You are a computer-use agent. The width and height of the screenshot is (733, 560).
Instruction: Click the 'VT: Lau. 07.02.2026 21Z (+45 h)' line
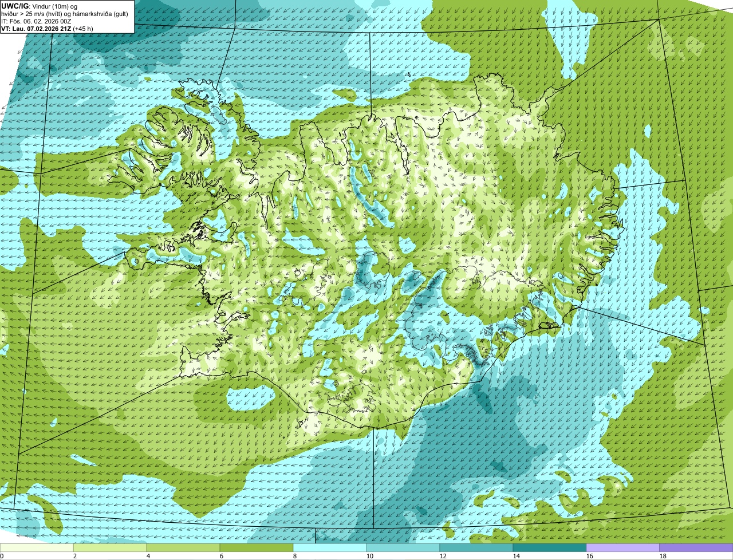tap(47, 29)
